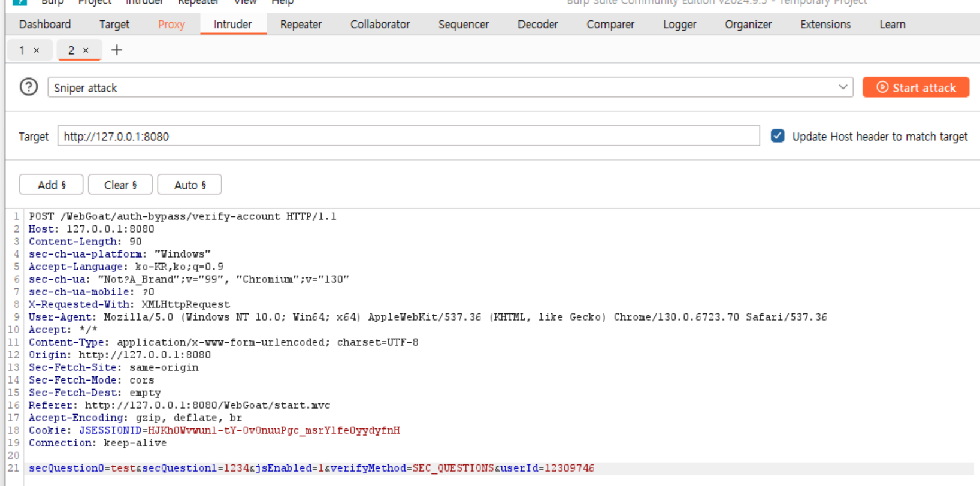The height and width of the screenshot is (486, 980).
Task: Click the Sec-Fetch-Site: same-origin line
Action: click(114, 367)
